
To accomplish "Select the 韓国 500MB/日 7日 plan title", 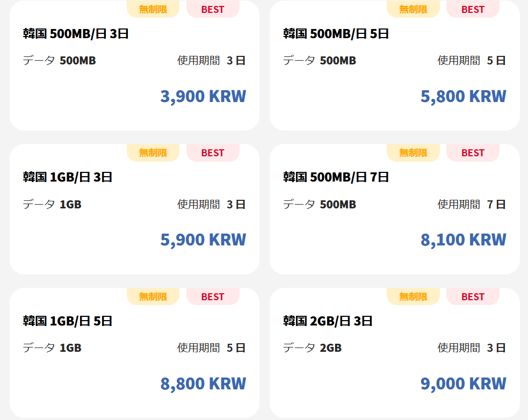I will [x=336, y=177].
